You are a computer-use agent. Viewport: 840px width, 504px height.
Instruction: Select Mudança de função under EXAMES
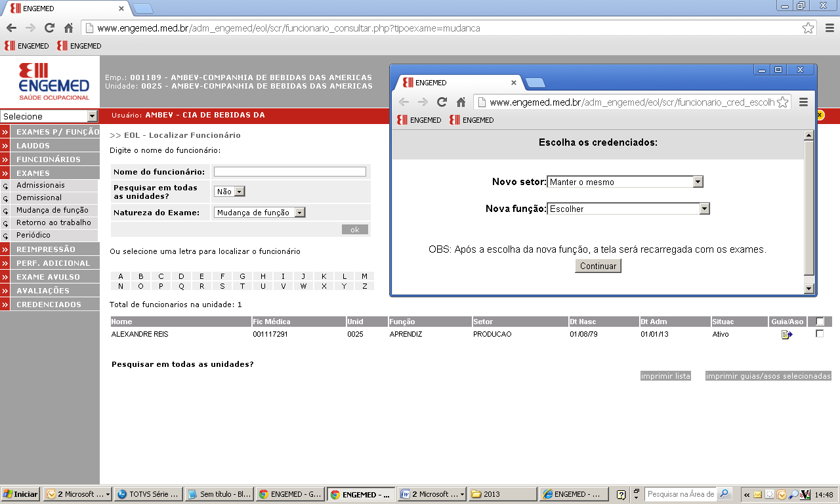click(x=52, y=210)
